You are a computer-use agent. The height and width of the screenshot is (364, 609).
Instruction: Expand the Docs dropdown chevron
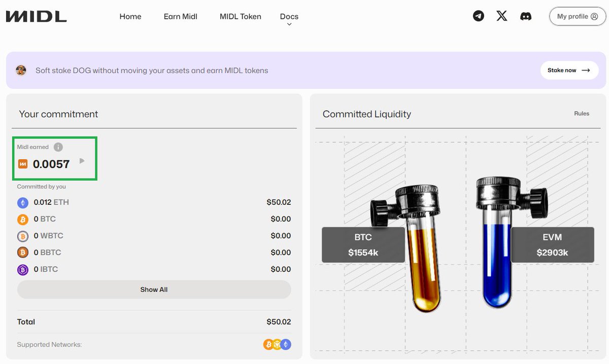click(x=289, y=24)
